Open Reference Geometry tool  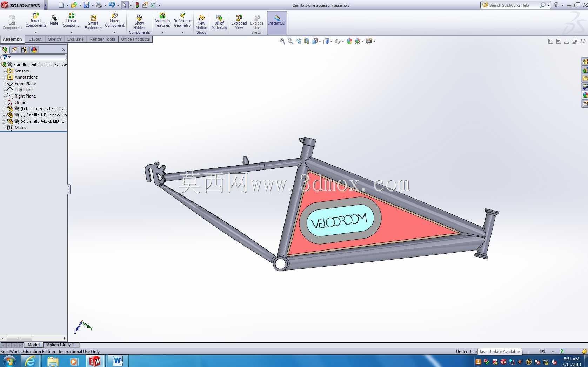[x=182, y=20]
